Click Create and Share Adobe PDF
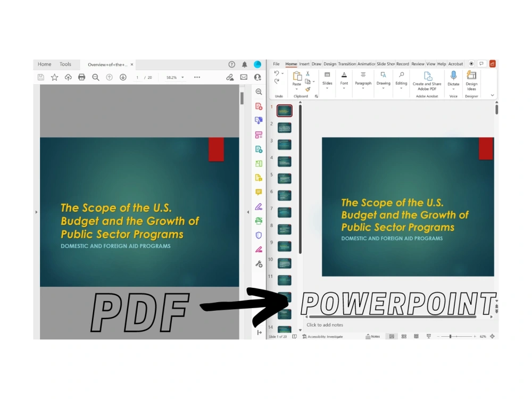The width and height of the screenshot is (532, 399). 427,81
